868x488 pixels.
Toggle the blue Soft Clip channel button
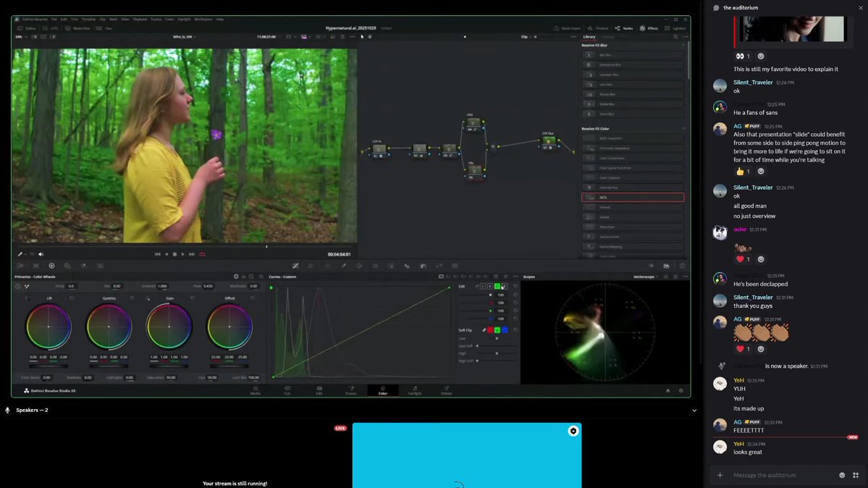505,330
